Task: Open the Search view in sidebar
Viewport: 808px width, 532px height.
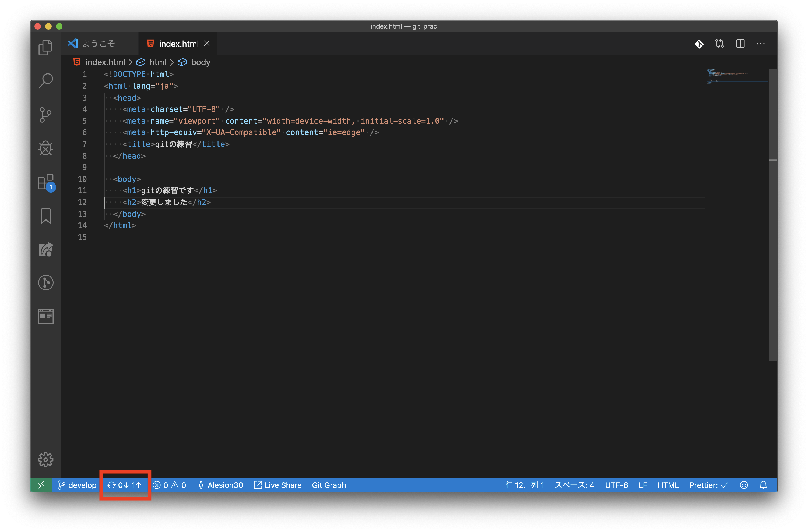Action: click(x=46, y=80)
